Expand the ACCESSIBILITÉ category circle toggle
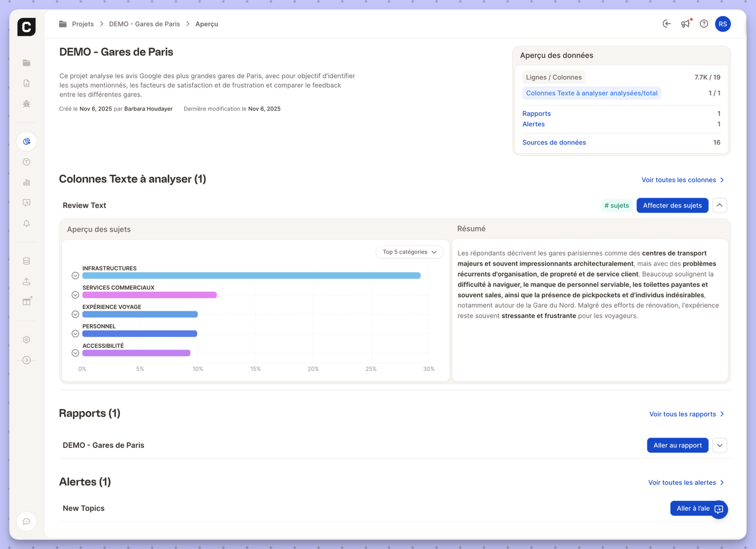This screenshot has width=756, height=549. coord(75,353)
